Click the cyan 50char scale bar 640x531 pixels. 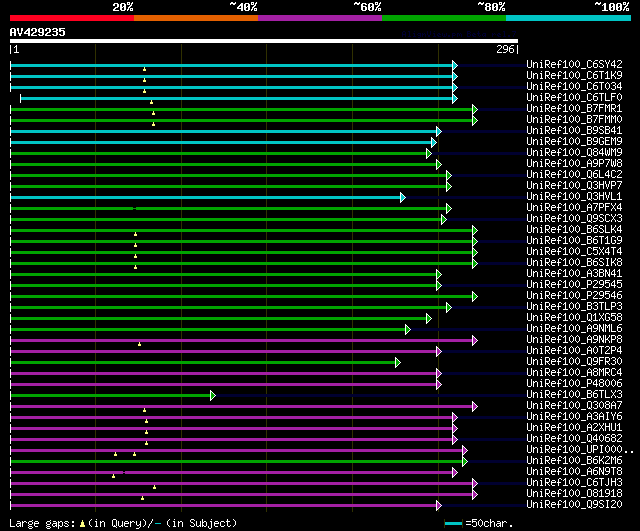pyautogui.click(x=453, y=523)
